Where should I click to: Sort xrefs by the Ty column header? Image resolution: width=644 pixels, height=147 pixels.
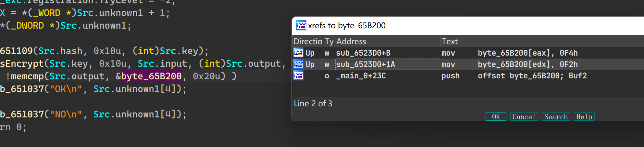pos(329,41)
